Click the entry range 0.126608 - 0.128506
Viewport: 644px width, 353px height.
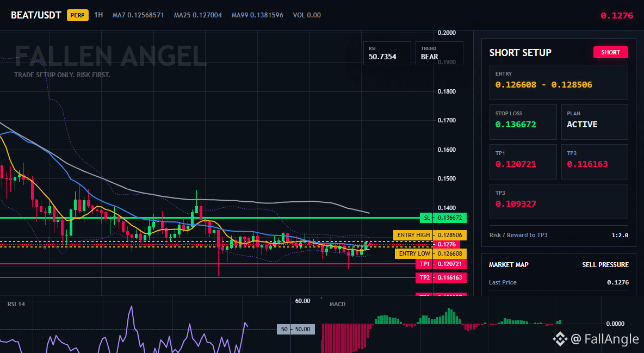pos(543,85)
